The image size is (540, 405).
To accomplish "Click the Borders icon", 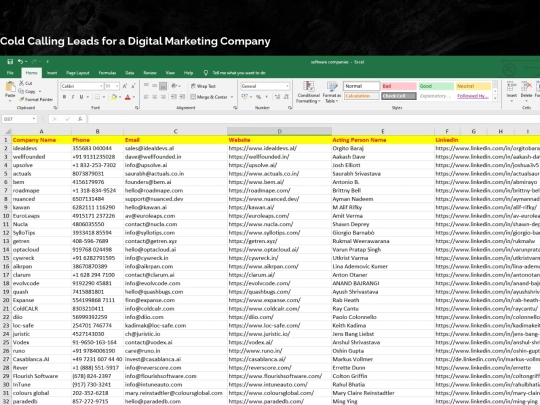I will click(x=97, y=97).
